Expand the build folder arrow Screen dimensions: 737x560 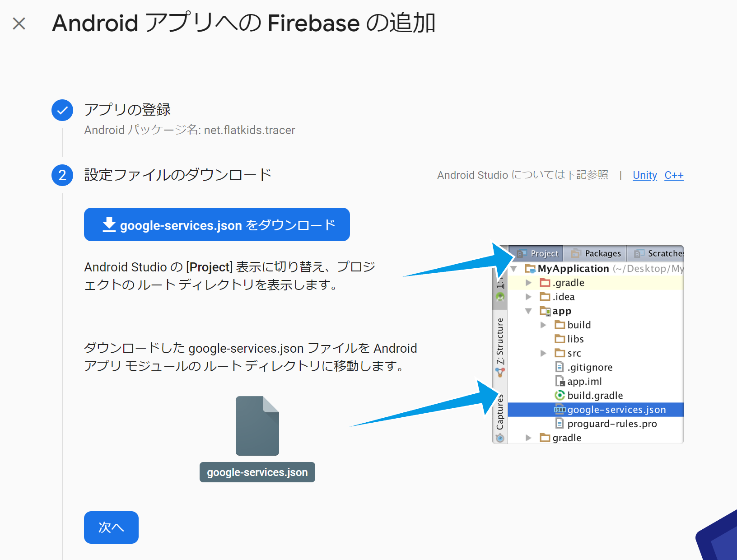[x=543, y=325]
